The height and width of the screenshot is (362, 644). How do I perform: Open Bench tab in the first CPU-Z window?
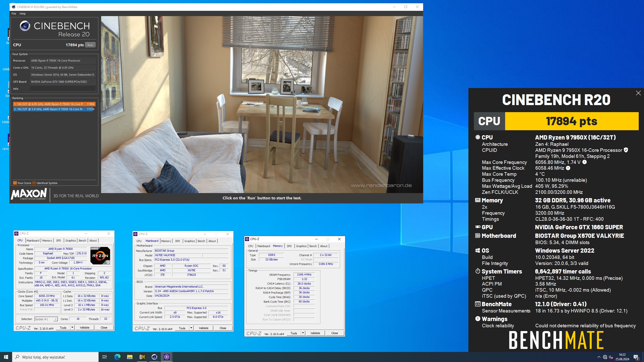(x=82, y=241)
